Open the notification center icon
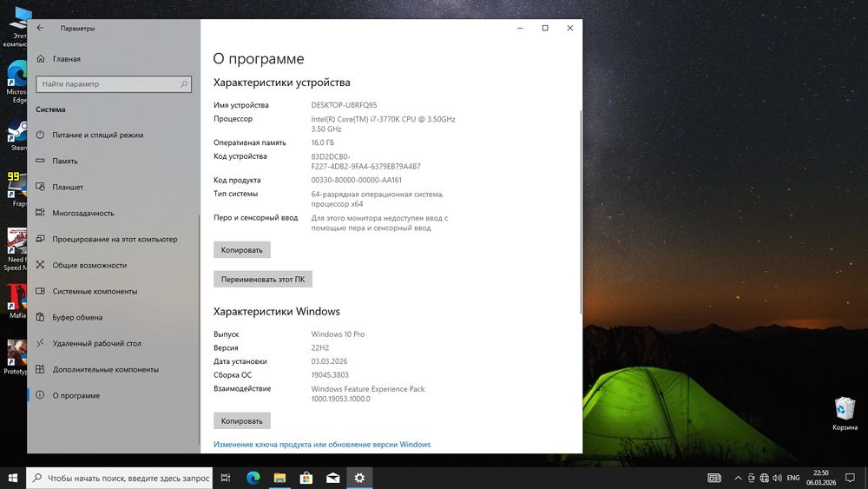The height and width of the screenshot is (489, 868). pyautogui.click(x=850, y=478)
